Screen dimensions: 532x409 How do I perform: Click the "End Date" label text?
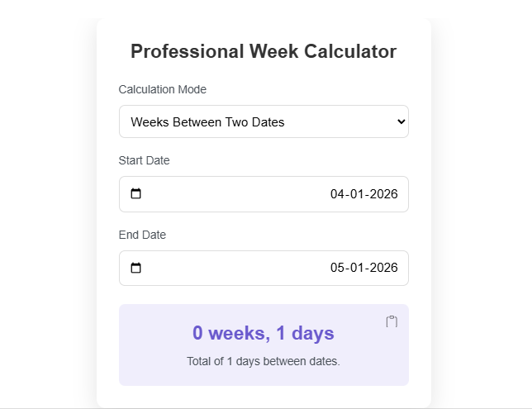[142, 235]
